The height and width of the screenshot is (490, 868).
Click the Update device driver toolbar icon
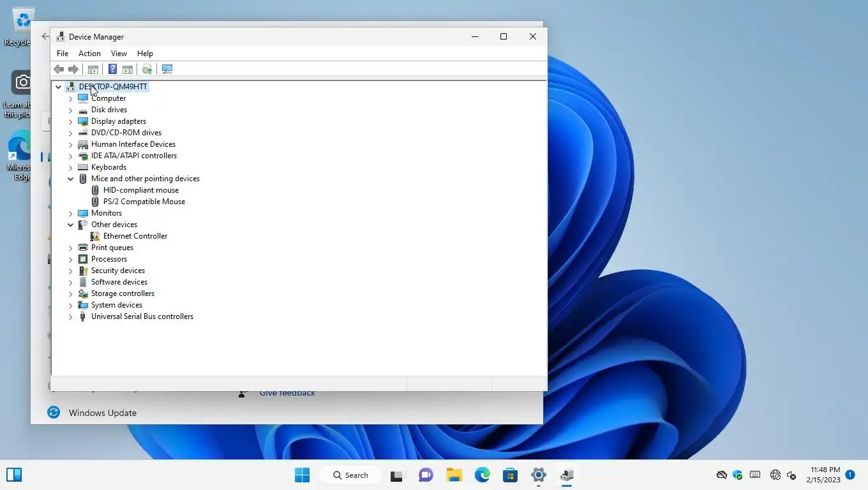[147, 70]
